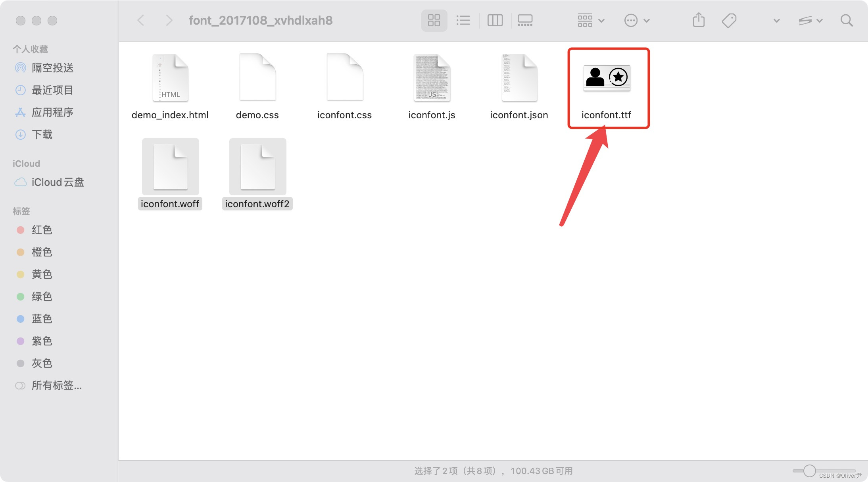Screen dimensions: 868x482
Task: Switch to icon grid view
Action: (x=434, y=20)
